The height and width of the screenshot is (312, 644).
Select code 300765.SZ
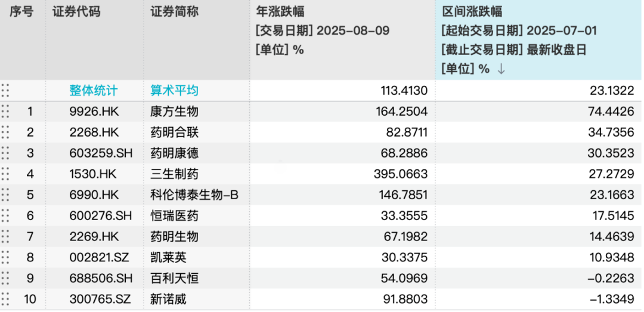pyautogui.click(x=100, y=299)
